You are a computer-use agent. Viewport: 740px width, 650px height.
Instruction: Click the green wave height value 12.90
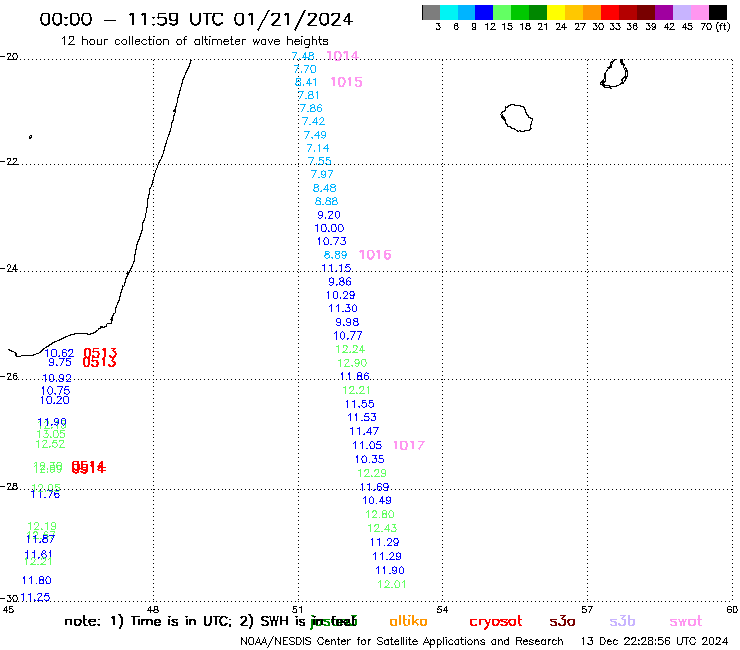(x=352, y=363)
